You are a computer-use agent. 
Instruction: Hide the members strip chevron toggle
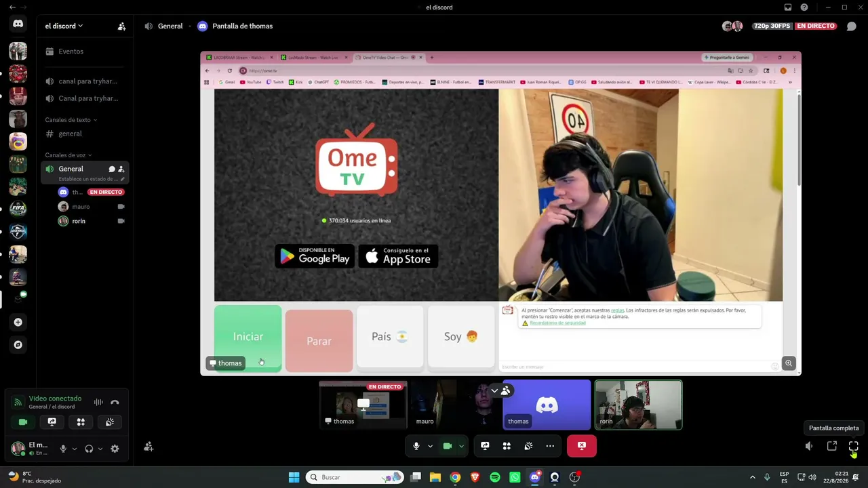coord(494,390)
